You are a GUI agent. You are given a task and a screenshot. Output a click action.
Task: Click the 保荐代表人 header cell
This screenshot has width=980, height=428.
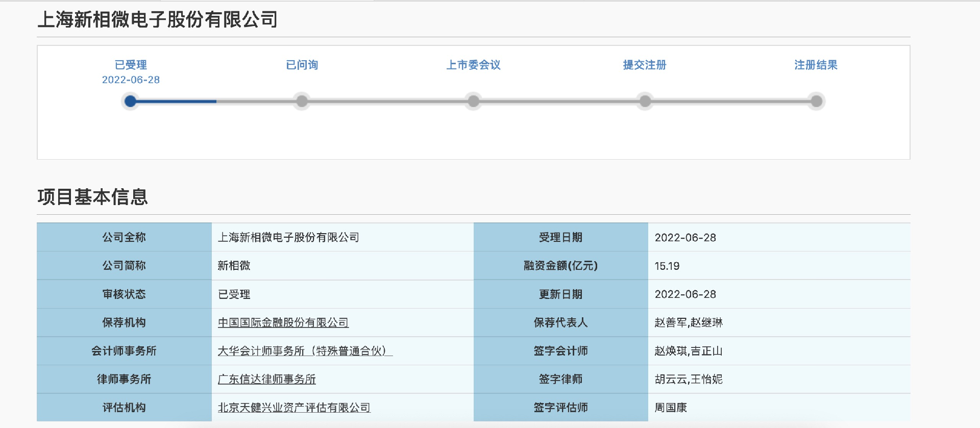click(x=561, y=322)
